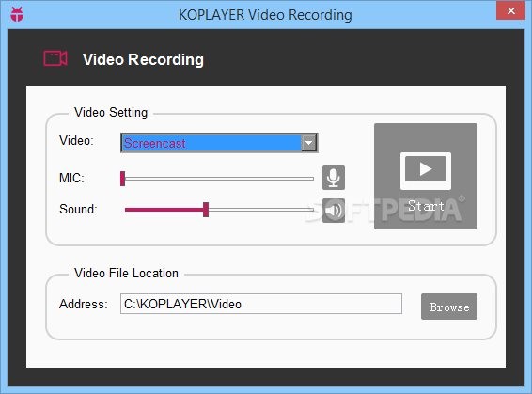Click the microphone mute icon
The image size is (532, 394).
point(334,178)
